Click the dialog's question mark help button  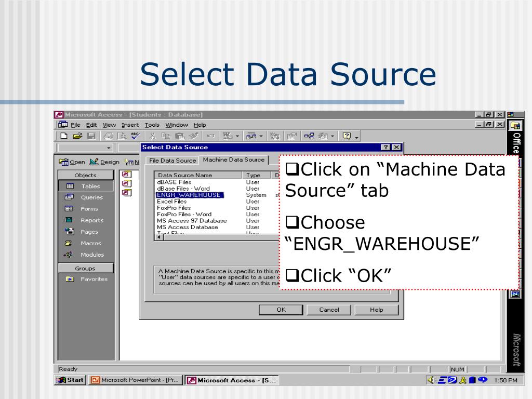coord(385,147)
